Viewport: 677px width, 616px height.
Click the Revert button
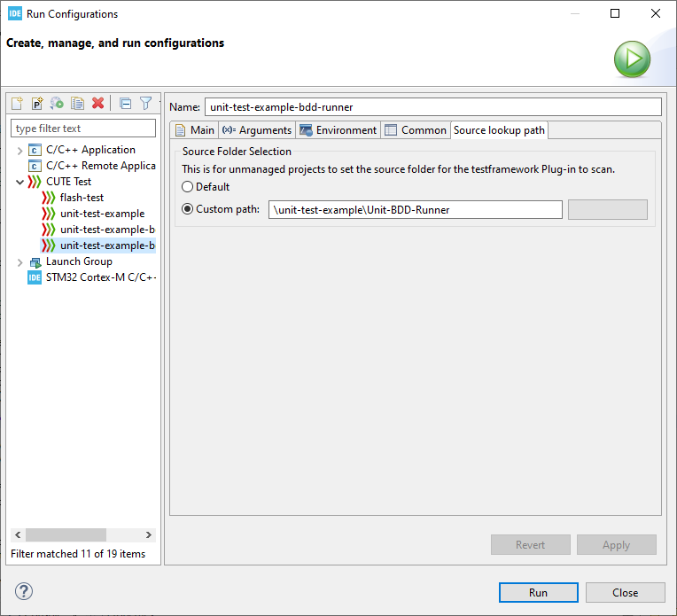[x=530, y=545]
